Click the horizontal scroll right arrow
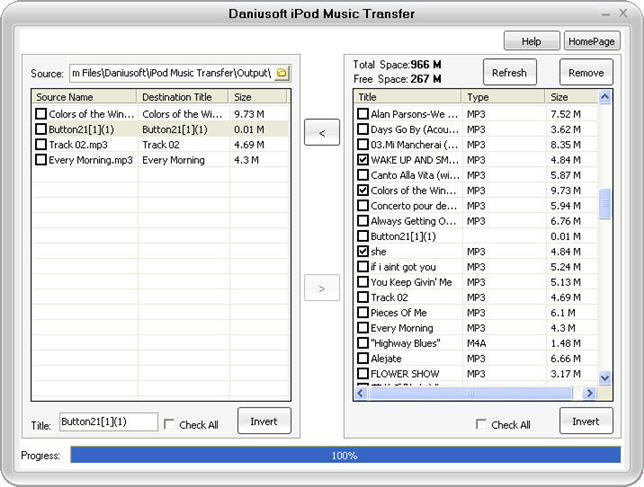This screenshot has width=644, height=487. [x=589, y=393]
